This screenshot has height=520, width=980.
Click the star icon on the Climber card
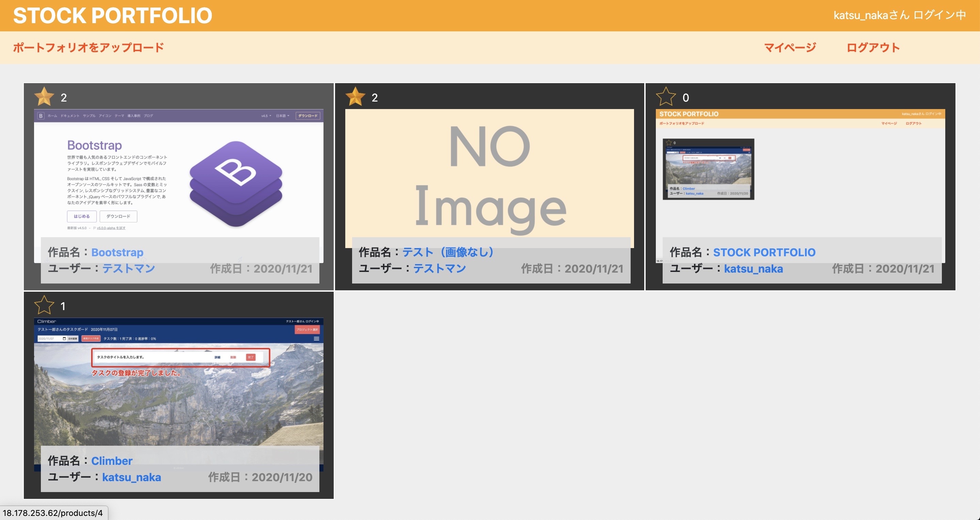pyautogui.click(x=44, y=305)
